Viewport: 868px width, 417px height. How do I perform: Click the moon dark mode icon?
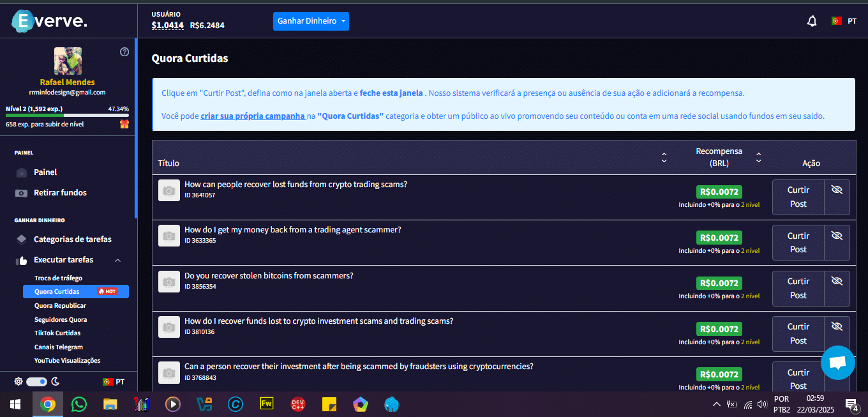pos(56,381)
